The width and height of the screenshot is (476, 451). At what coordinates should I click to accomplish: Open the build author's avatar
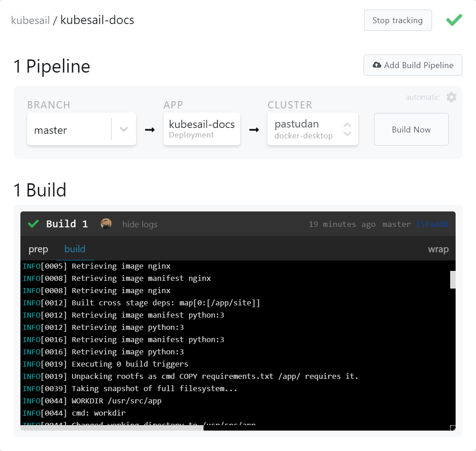click(x=106, y=224)
